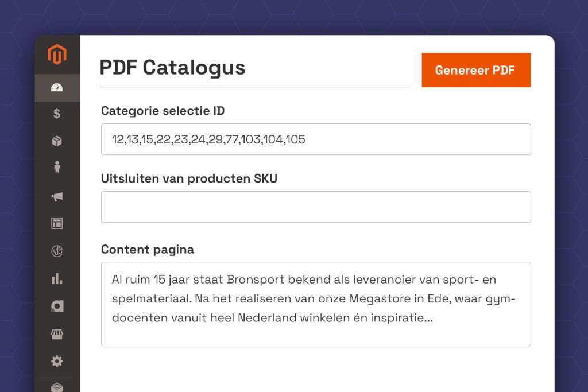Click into the Content pagina text area
Viewport: 588px width, 392px height.
[x=315, y=304]
